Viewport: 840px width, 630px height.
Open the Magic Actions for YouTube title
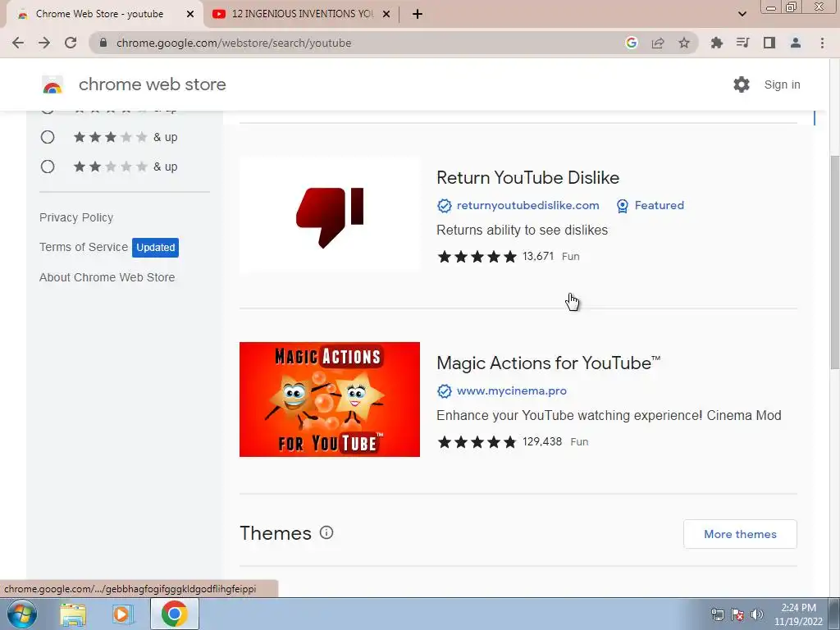(x=549, y=363)
